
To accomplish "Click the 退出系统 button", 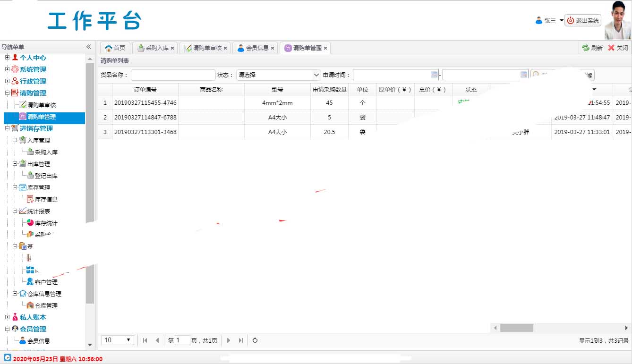I will pyautogui.click(x=583, y=21).
